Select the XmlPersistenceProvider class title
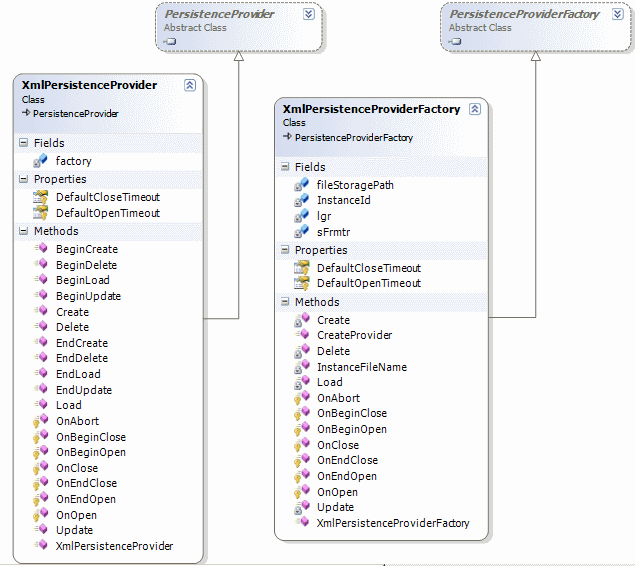This screenshot has height=566, width=635. (89, 86)
